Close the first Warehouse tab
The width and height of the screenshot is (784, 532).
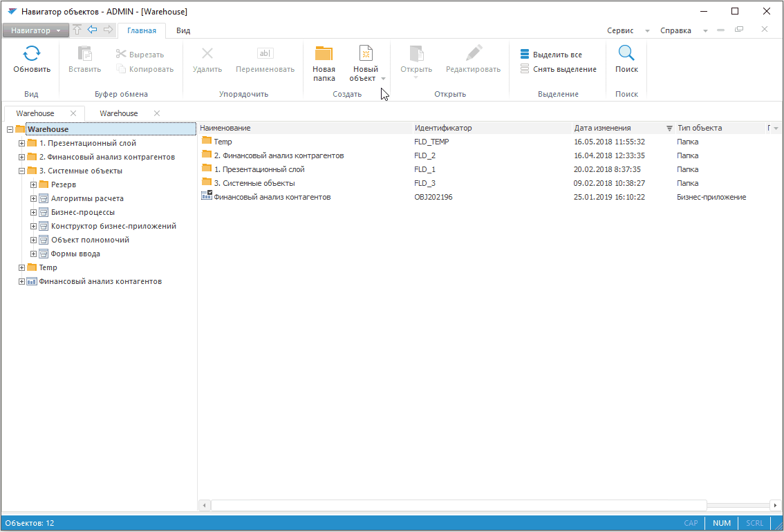point(73,113)
